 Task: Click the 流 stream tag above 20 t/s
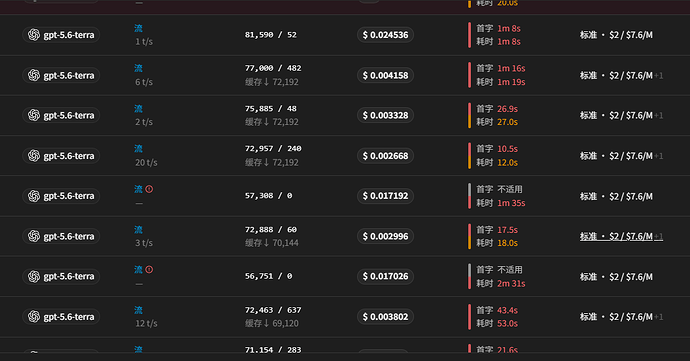click(x=138, y=149)
